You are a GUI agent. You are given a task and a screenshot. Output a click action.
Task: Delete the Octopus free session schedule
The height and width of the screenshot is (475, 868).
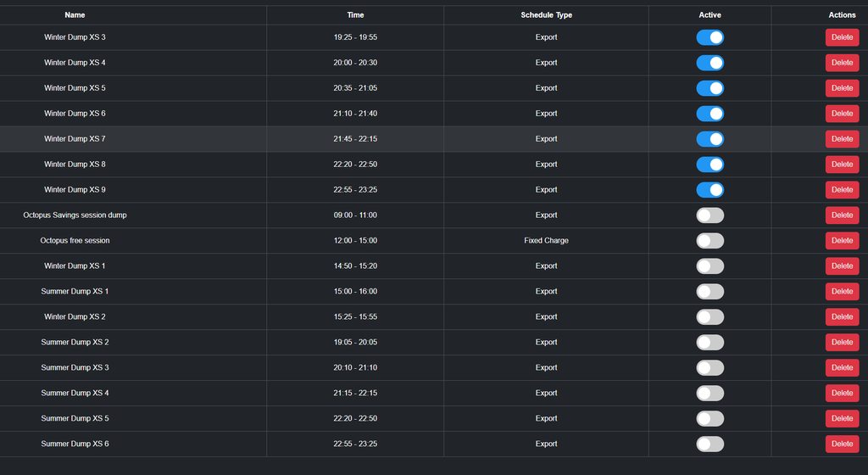pos(842,241)
